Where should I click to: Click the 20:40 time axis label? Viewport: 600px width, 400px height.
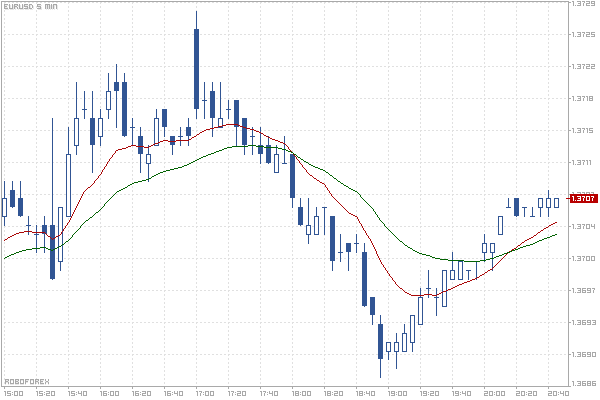558,393
